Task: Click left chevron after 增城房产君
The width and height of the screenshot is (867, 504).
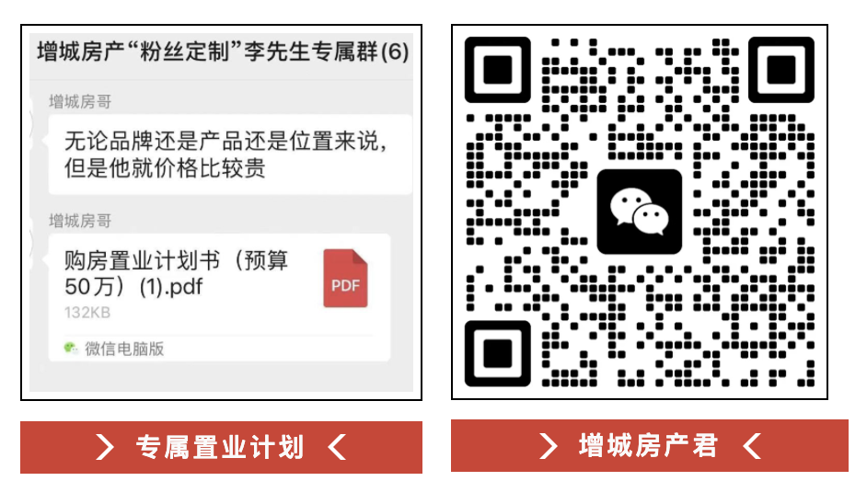Action: [752, 445]
